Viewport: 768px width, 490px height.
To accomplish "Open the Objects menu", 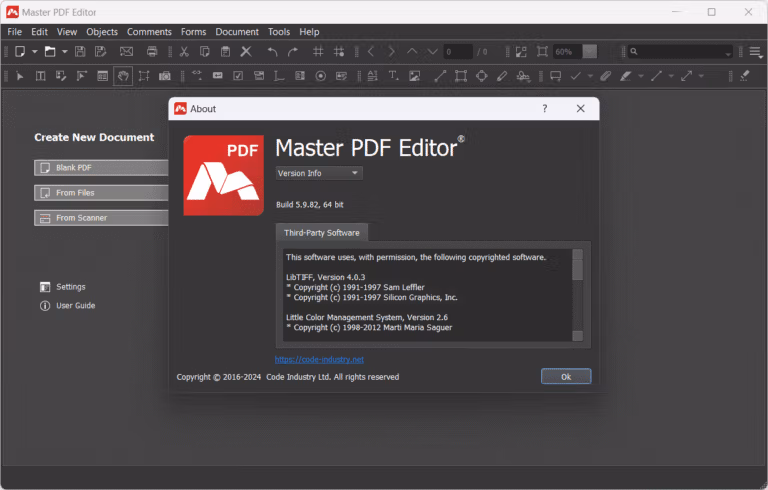I will [x=102, y=32].
